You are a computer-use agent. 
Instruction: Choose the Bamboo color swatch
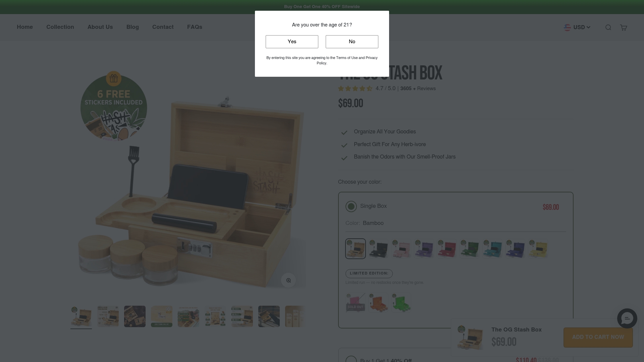356,249
